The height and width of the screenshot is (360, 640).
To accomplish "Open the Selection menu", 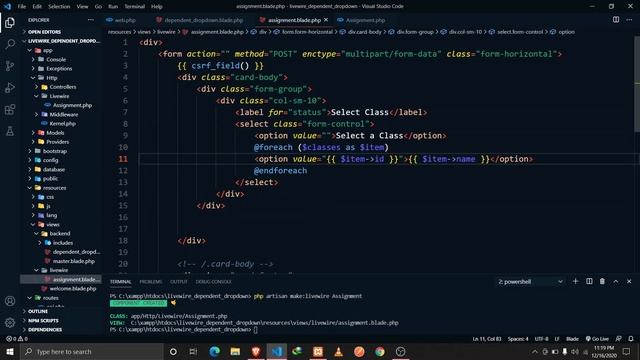I will click(59, 7).
